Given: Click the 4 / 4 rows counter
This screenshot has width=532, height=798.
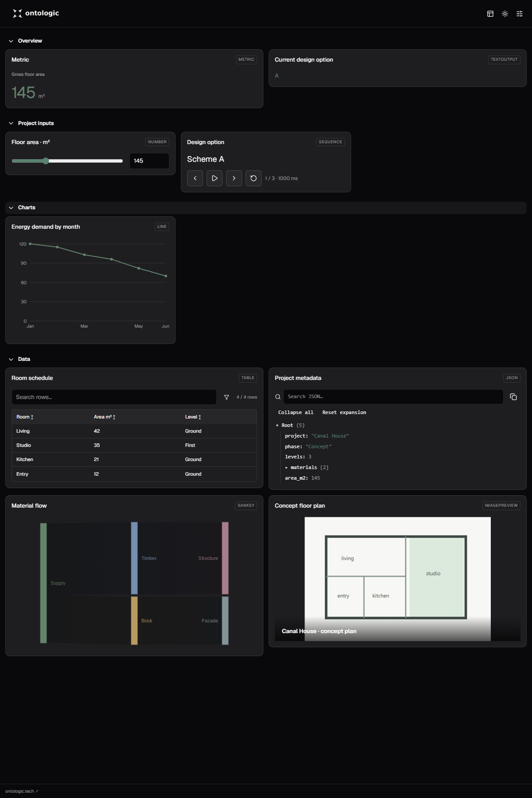Looking at the screenshot, I should [x=246, y=397].
